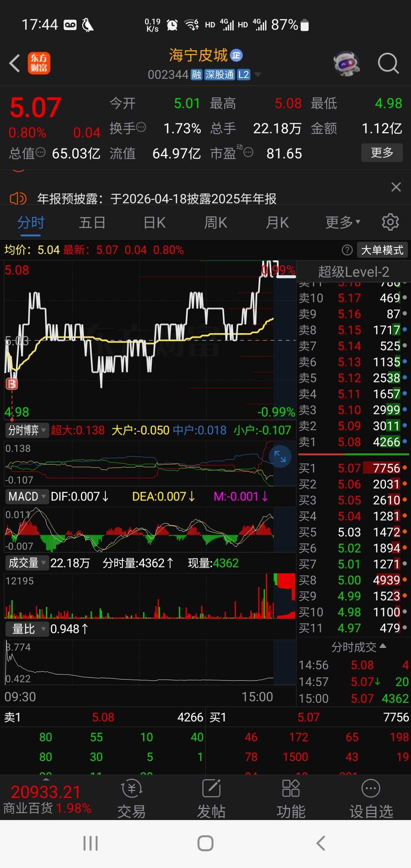Image resolution: width=411 pixels, height=868 pixels.
Task: Select the 买8 5.00 order row
Action: click(353, 580)
